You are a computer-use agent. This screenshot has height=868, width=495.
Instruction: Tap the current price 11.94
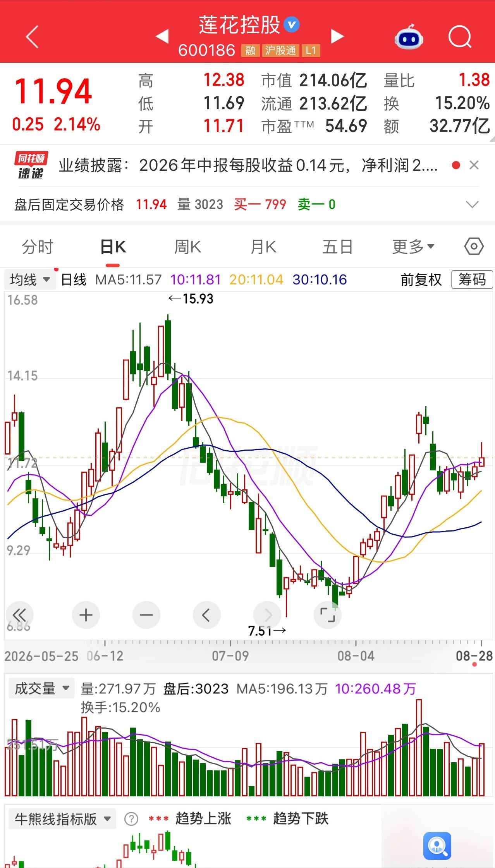53,91
